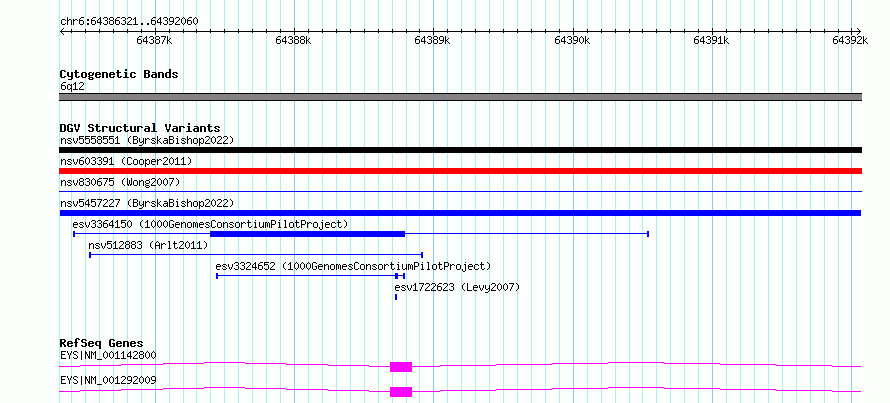This screenshot has height=403, width=890.
Task: Click the 64388k ruler tick label
Action: (x=294, y=40)
